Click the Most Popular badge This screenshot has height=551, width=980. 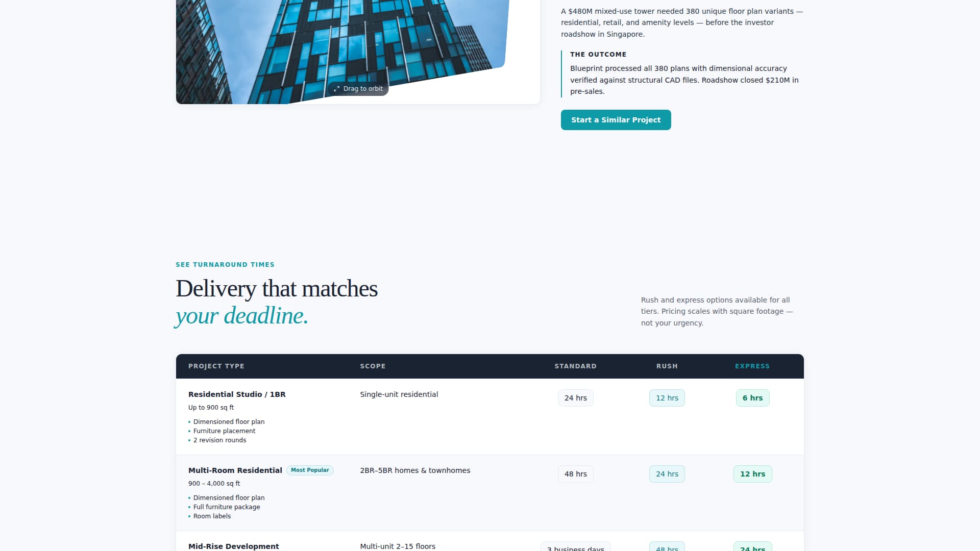click(x=310, y=470)
